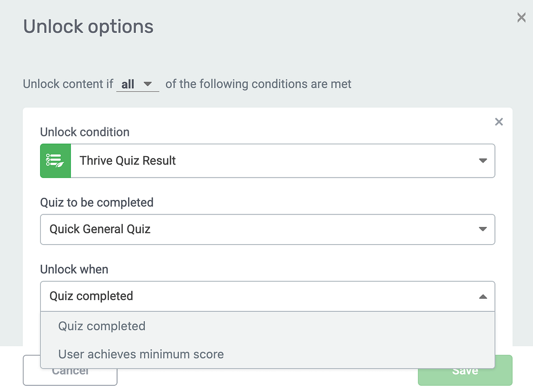533x392 pixels.
Task: Click 'of the following conditions are met' text
Action: coord(258,84)
